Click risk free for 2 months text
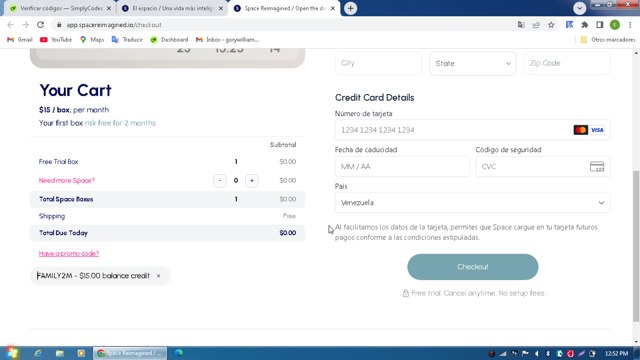This screenshot has width=640, height=360. click(x=120, y=123)
